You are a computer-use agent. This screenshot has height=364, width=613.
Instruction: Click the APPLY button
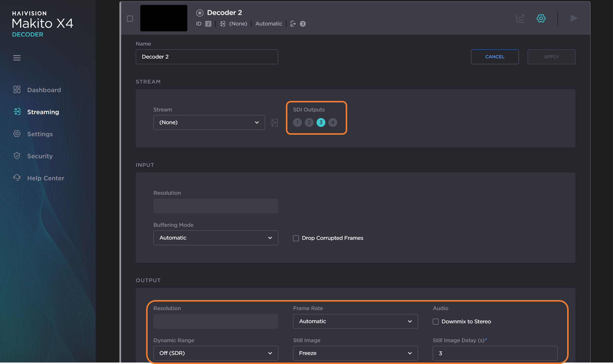coord(551,56)
